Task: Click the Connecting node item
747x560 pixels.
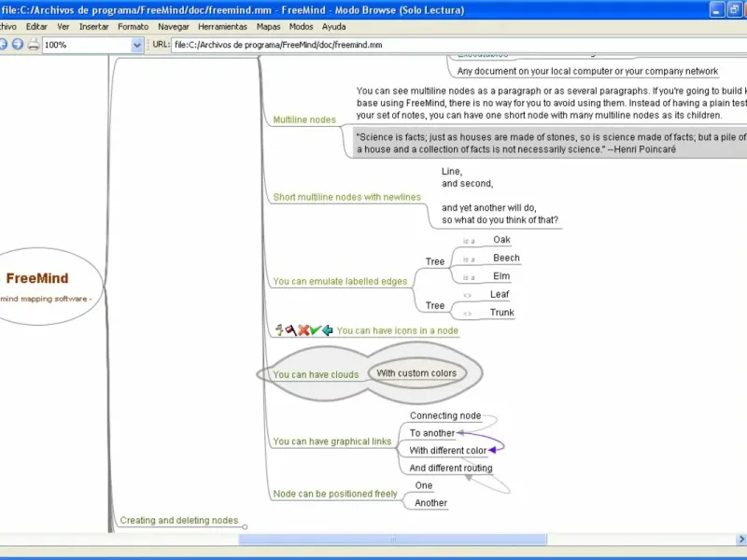Action: coord(445,415)
